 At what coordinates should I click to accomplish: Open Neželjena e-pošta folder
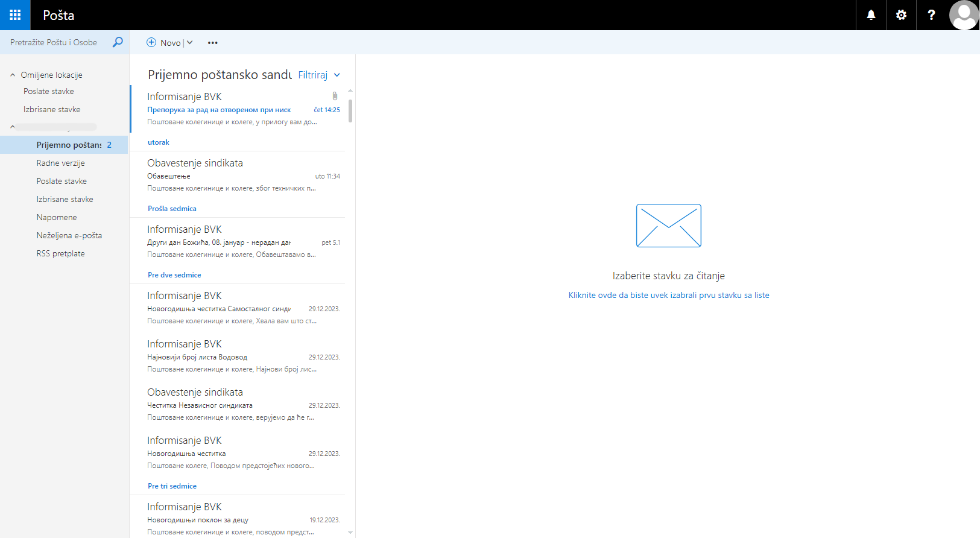(69, 235)
